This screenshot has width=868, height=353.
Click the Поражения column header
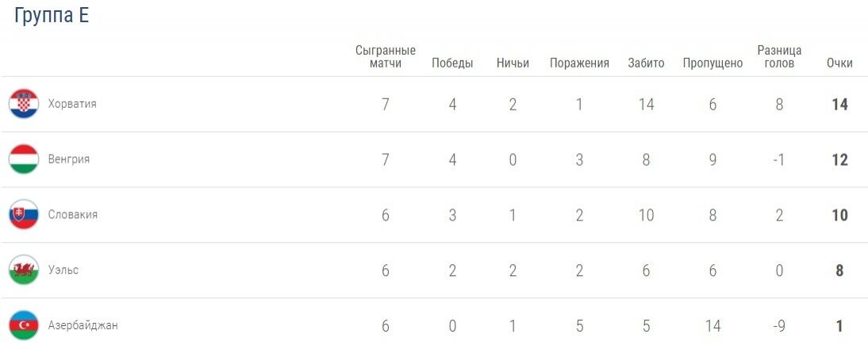pyautogui.click(x=579, y=63)
